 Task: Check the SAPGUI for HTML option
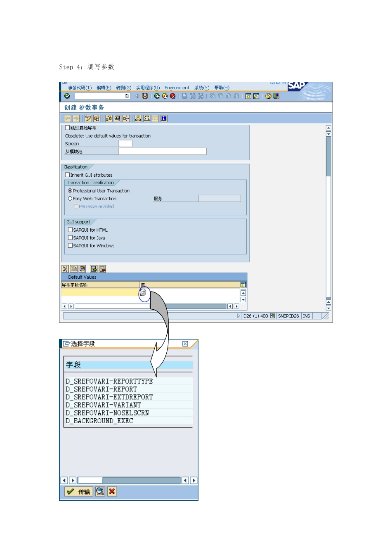[70, 230]
